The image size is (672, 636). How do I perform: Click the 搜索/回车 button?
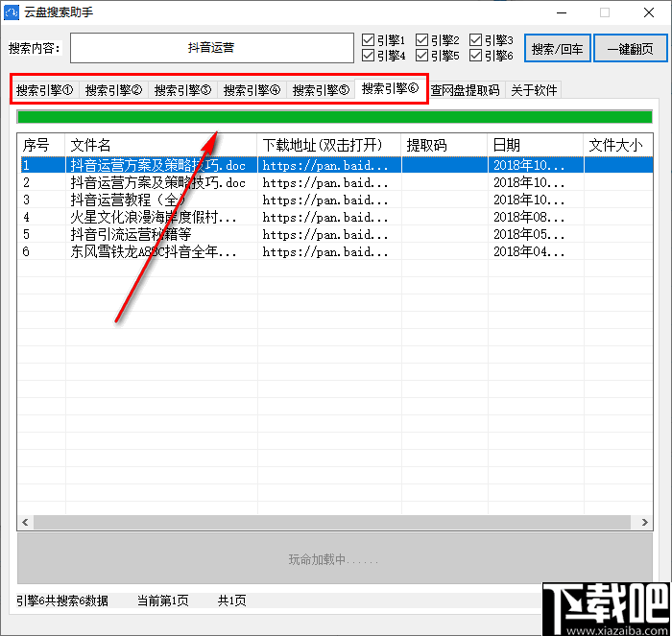557,48
